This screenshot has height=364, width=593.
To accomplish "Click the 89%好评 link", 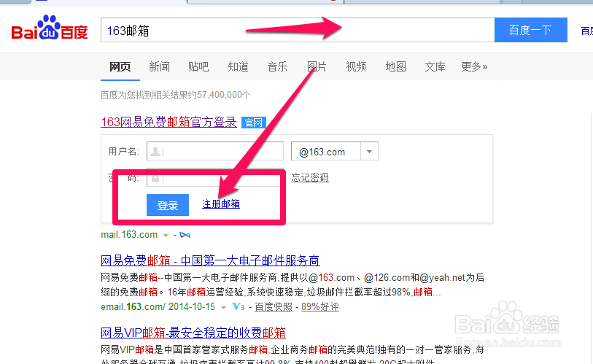I will (x=320, y=307).
